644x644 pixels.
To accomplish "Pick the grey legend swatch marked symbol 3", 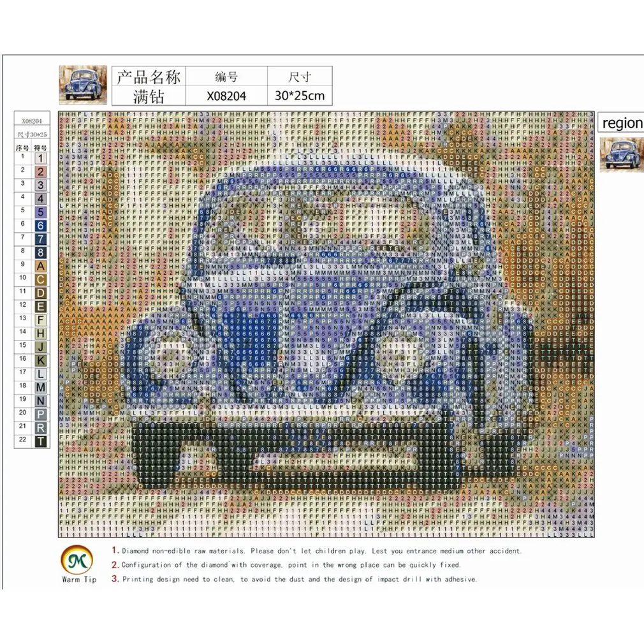I will (40, 186).
